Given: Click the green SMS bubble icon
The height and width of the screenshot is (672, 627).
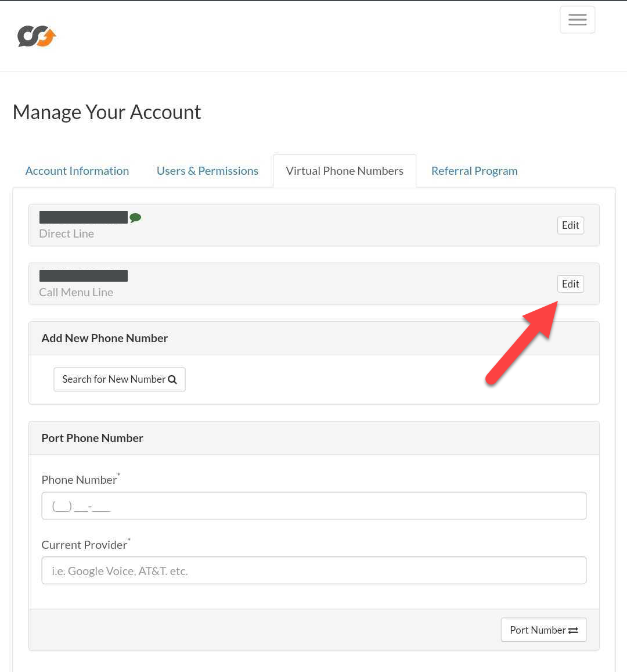Looking at the screenshot, I should tap(135, 218).
